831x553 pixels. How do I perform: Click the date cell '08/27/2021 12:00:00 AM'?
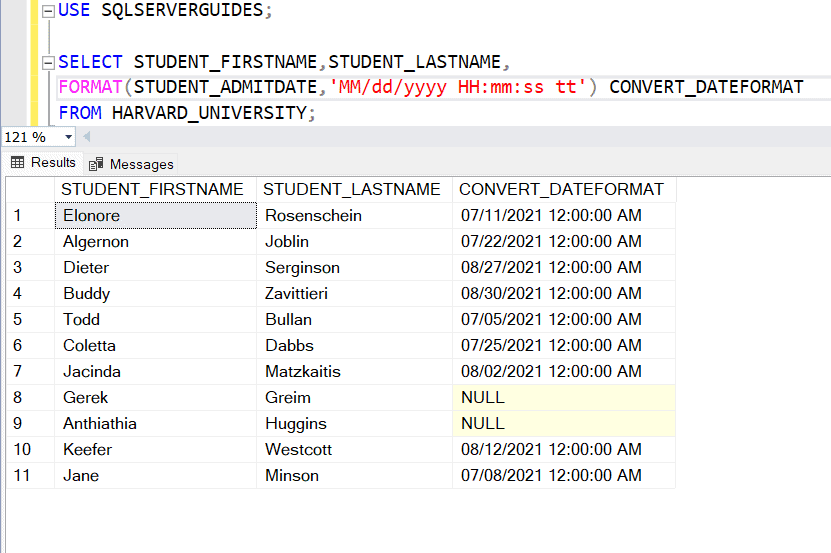[564, 267]
